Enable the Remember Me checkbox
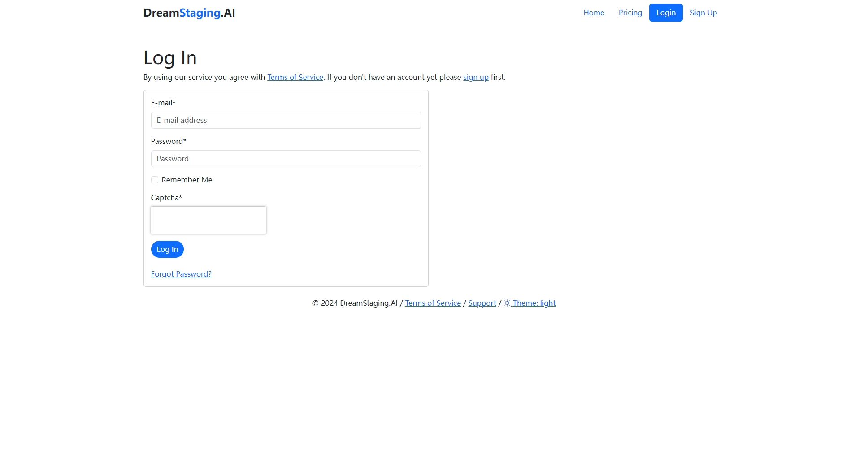Screen dimensions: 868x468 155,180
